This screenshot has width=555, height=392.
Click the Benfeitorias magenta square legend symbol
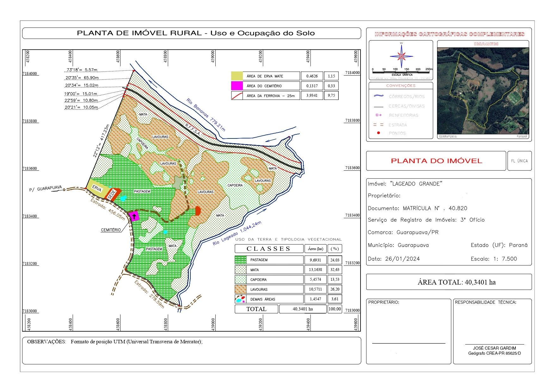click(x=379, y=115)
